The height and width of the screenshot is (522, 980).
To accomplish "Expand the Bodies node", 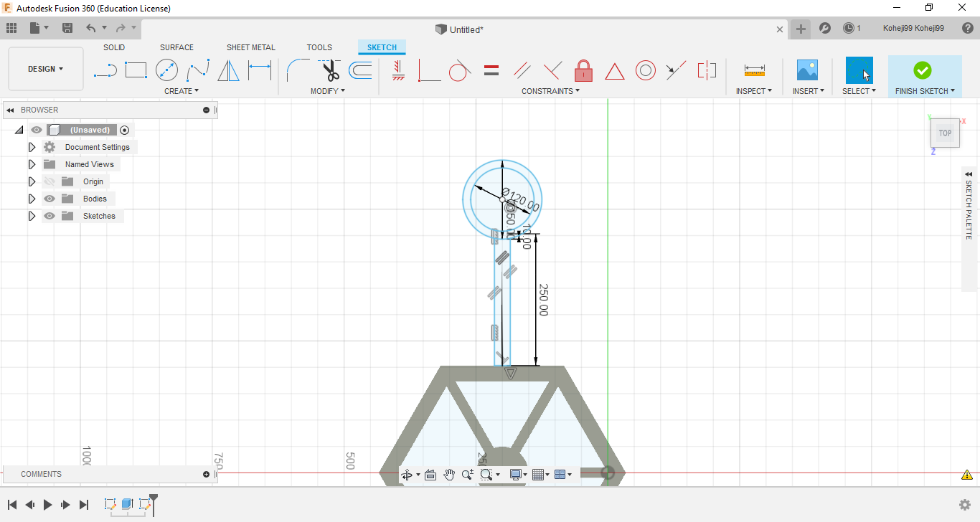I will click(32, 199).
